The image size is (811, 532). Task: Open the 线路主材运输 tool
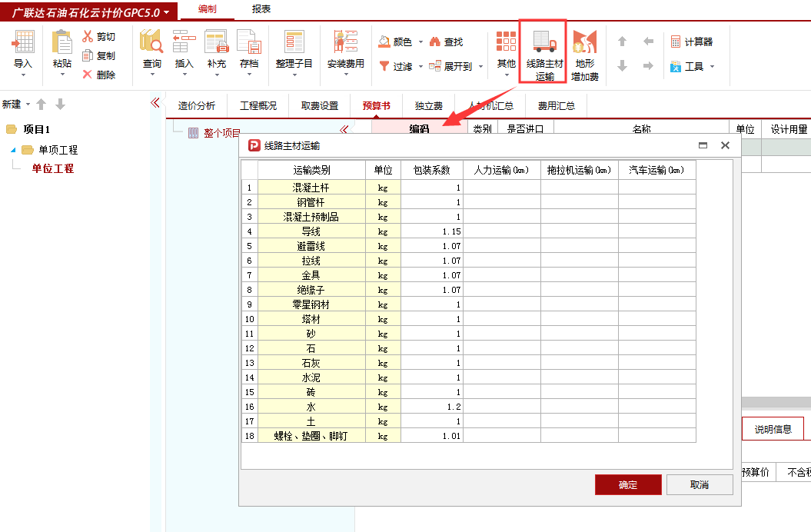coord(543,52)
